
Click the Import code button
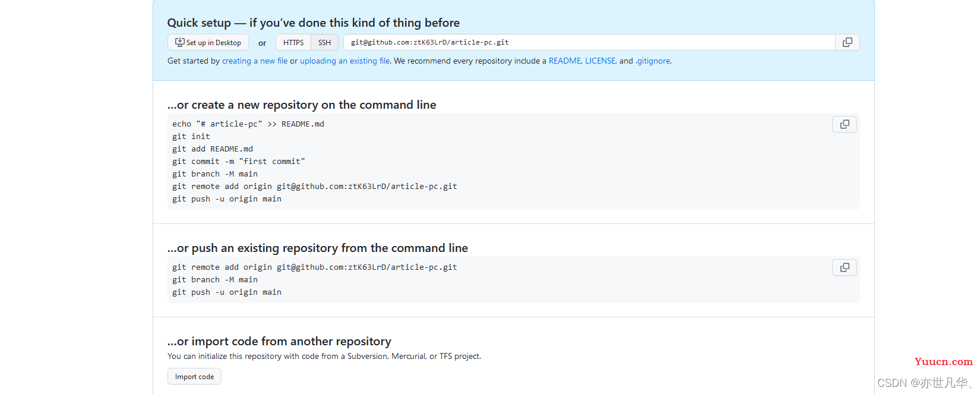194,376
